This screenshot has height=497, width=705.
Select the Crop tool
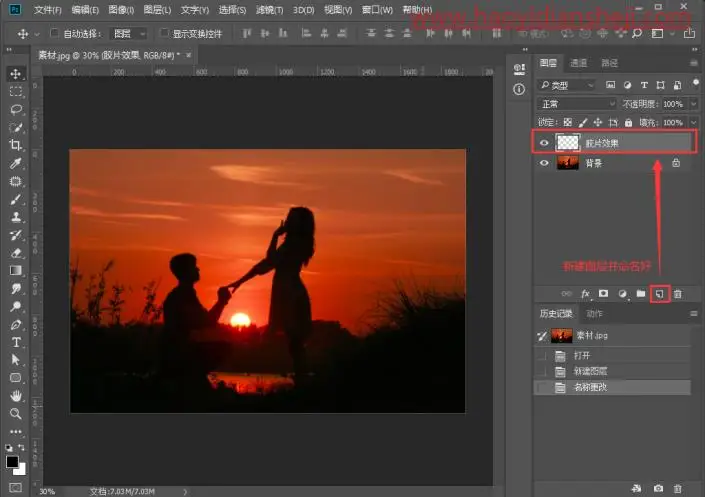tap(16, 145)
